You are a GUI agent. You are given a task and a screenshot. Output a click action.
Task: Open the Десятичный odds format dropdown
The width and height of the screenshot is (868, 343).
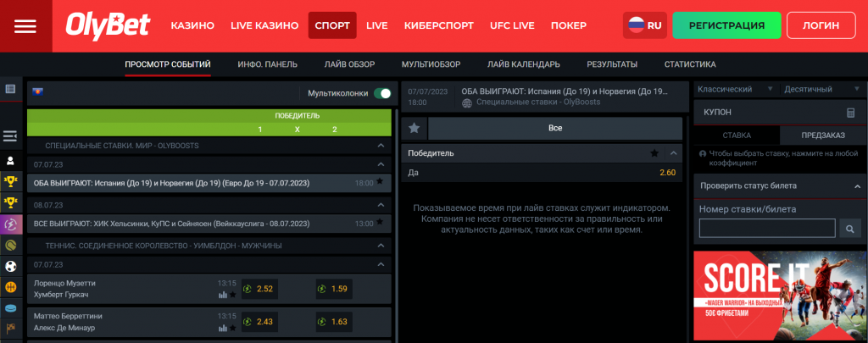point(821,89)
